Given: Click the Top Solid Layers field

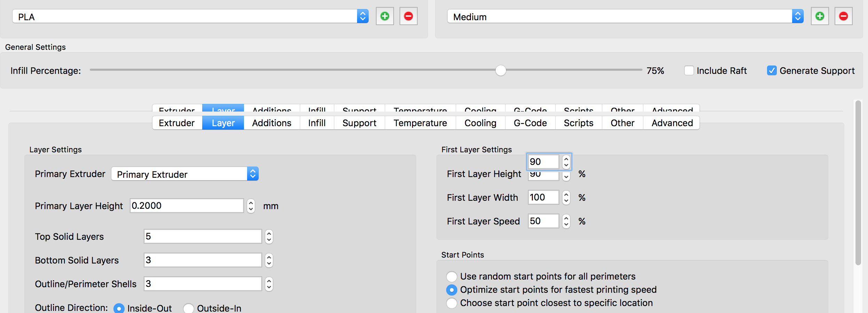Looking at the screenshot, I should (x=203, y=236).
